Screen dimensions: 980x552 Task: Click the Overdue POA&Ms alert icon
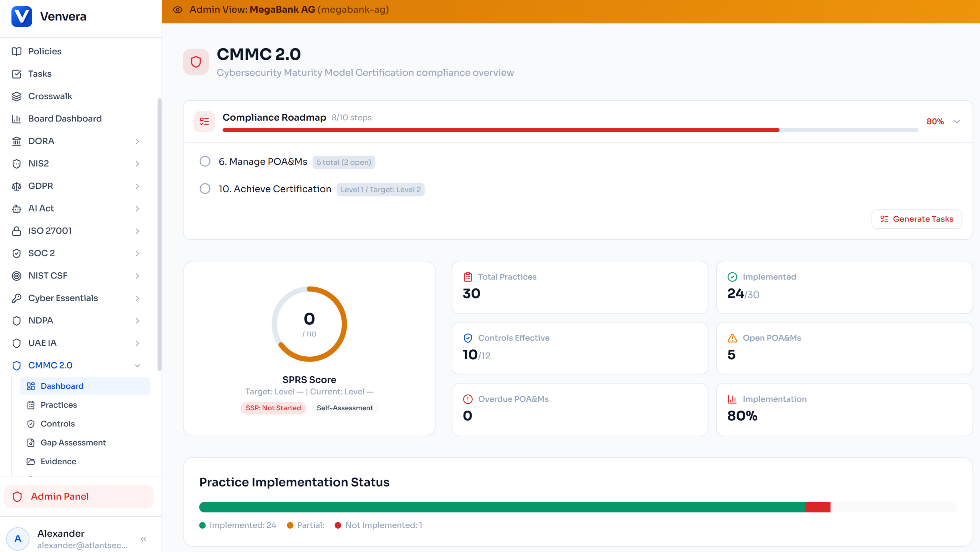(467, 399)
